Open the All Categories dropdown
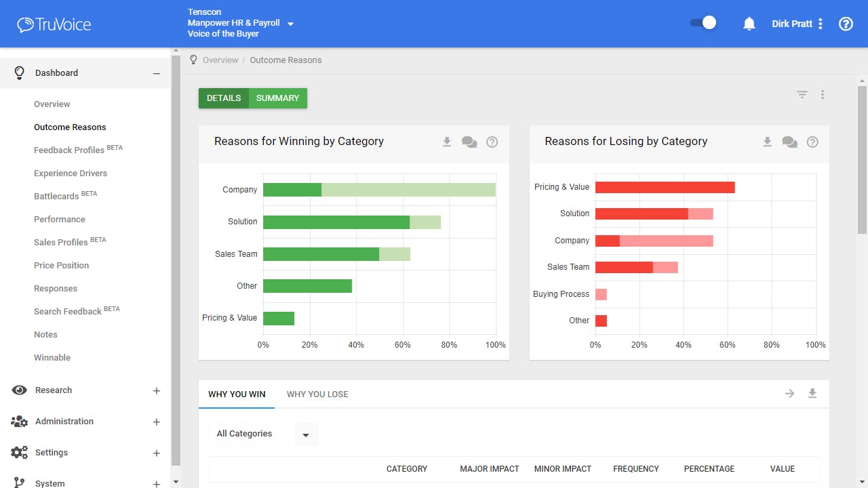Image resolution: width=868 pixels, height=488 pixels. pyautogui.click(x=263, y=434)
